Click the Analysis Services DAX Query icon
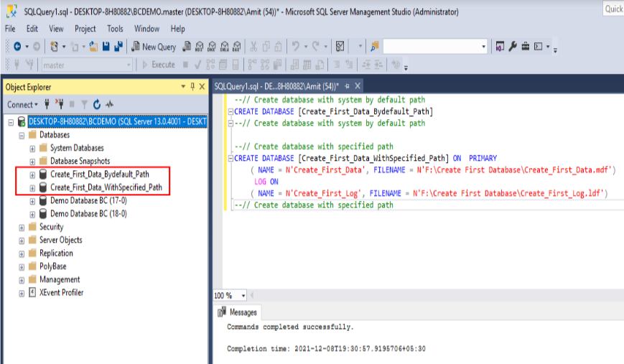 click(x=237, y=47)
